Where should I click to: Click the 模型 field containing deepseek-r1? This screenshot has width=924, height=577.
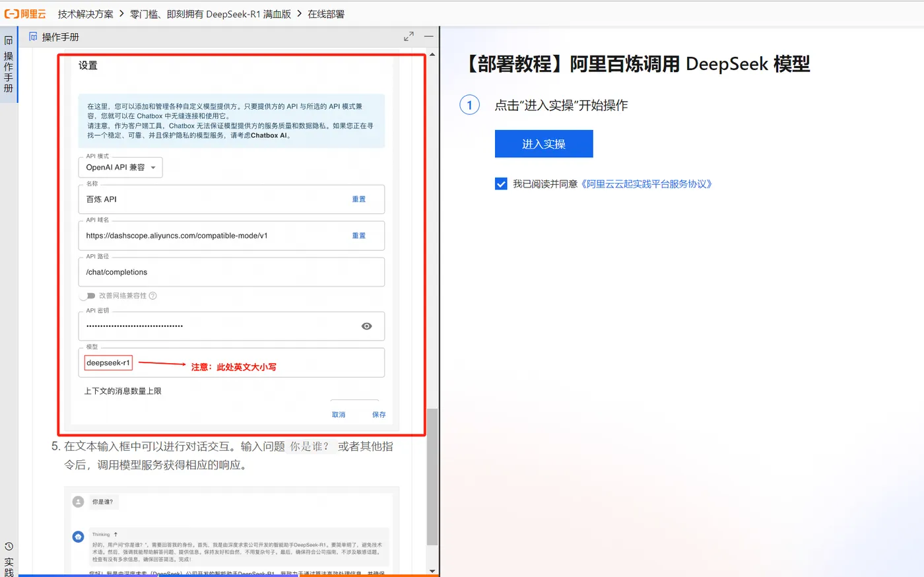click(231, 363)
